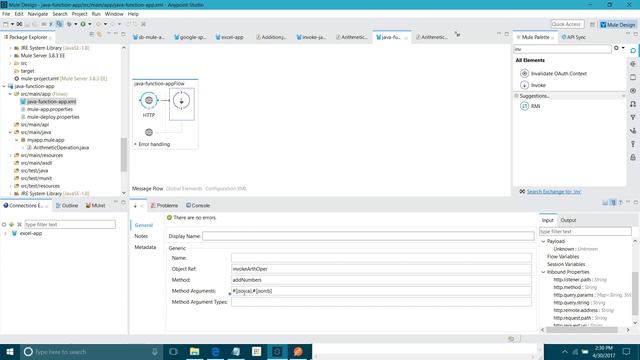Click the Mule Palette search field

562,49
